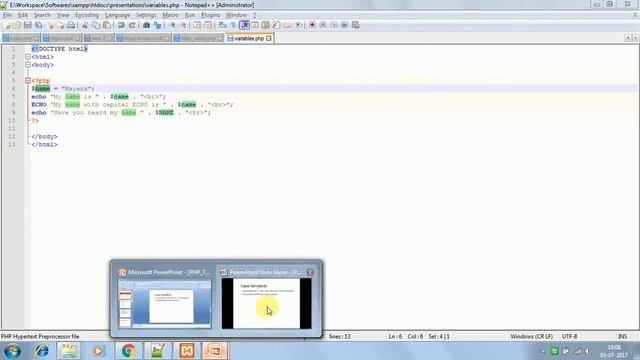Zoom in with the toolbar magnifier icon
This screenshot has height=360, width=640.
172,25
